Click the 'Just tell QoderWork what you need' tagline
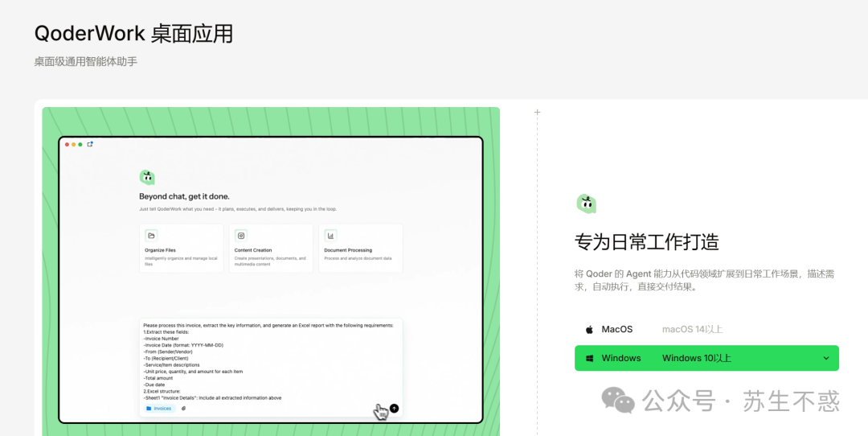This screenshot has height=436, width=868. click(237, 209)
